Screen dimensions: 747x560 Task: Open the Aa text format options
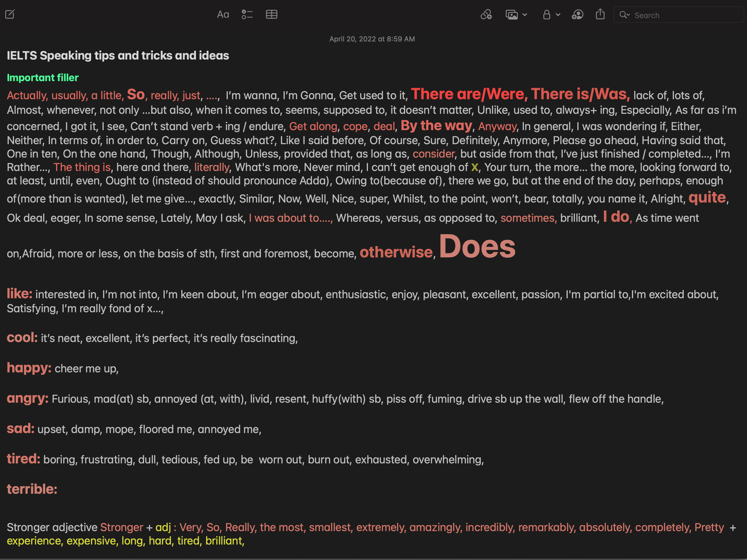click(223, 15)
